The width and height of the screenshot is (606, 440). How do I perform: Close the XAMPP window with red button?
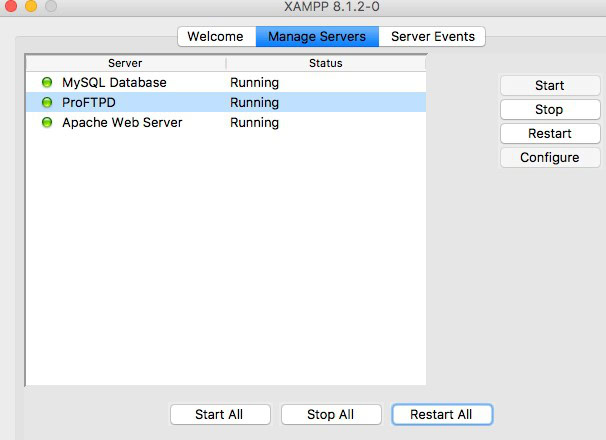coord(11,5)
